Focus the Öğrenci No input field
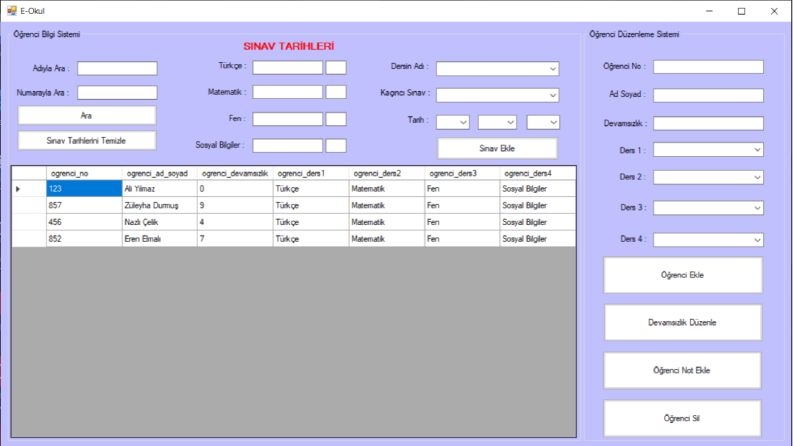 tap(708, 67)
